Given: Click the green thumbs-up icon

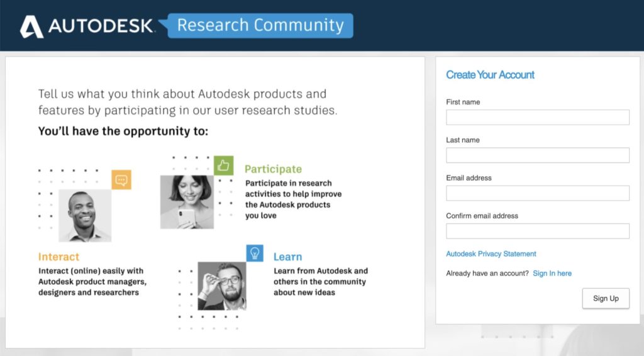Looking at the screenshot, I should 223,165.
